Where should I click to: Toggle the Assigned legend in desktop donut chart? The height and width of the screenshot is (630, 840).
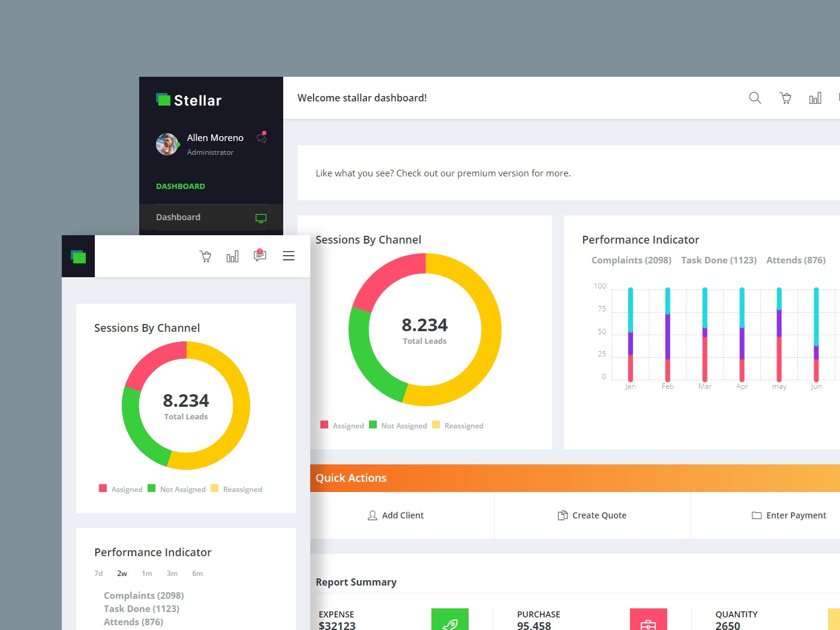pos(343,425)
